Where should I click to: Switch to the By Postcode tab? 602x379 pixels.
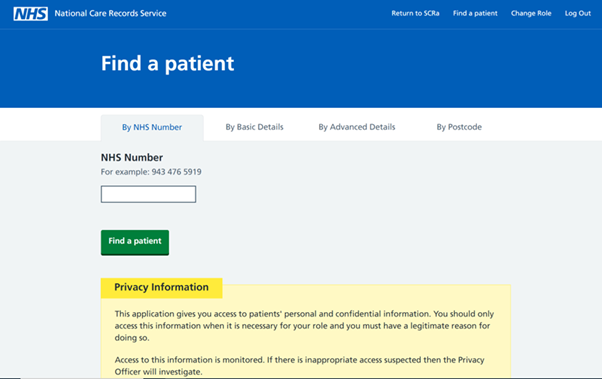tap(459, 127)
